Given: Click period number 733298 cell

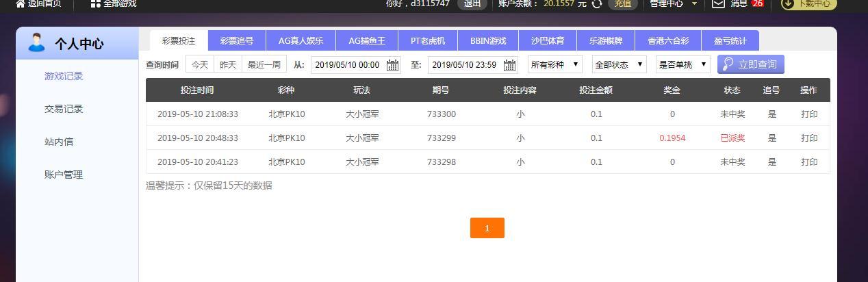Looking at the screenshot, I should pyautogui.click(x=442, y=162).
